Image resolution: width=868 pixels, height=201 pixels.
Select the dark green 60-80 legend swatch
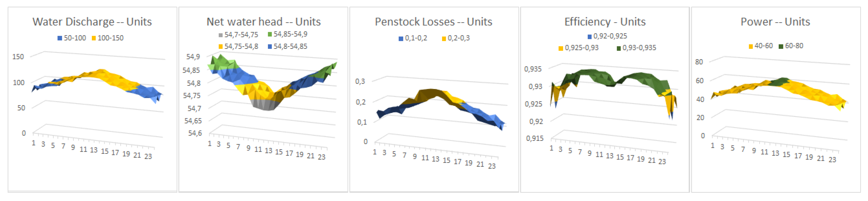click(781, 46)
